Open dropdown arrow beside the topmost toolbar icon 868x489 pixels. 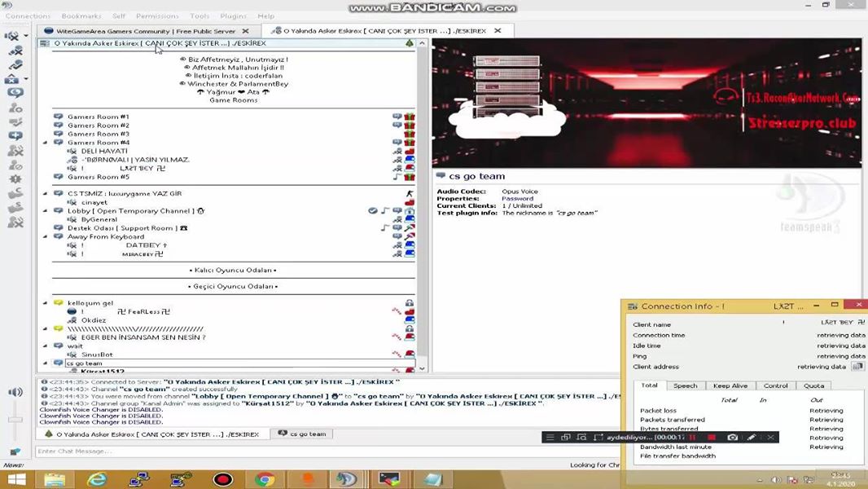point(26,36)
